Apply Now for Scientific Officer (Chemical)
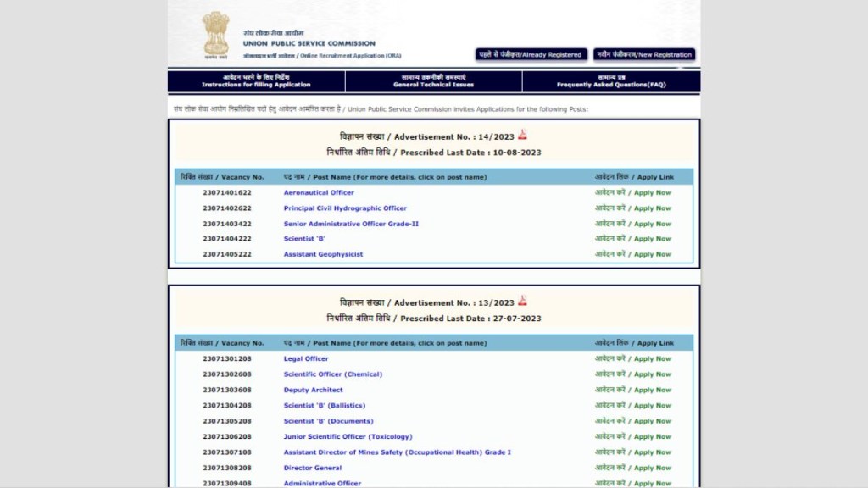This screenshot has height=488, width=868. (x=633, y=374)
